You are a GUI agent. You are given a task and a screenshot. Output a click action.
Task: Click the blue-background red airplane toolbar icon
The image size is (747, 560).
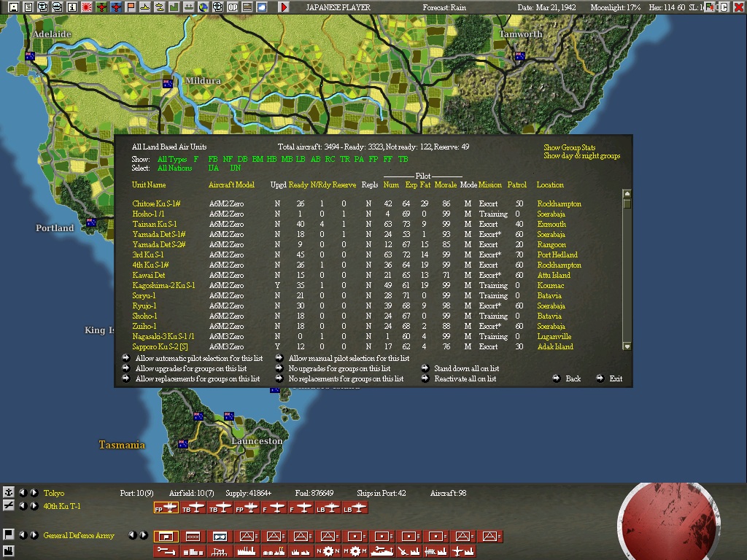[x=116, y=7]
